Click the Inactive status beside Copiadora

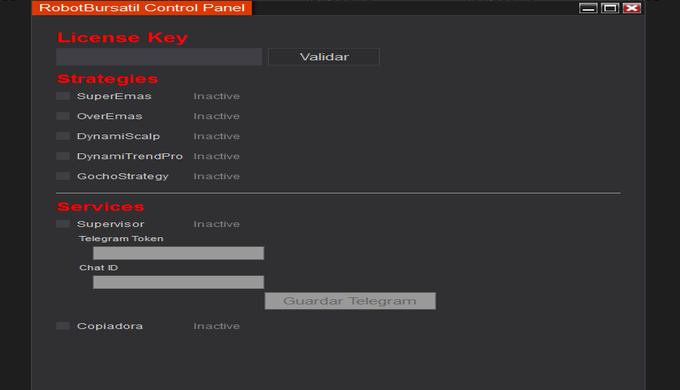point(216,326)
